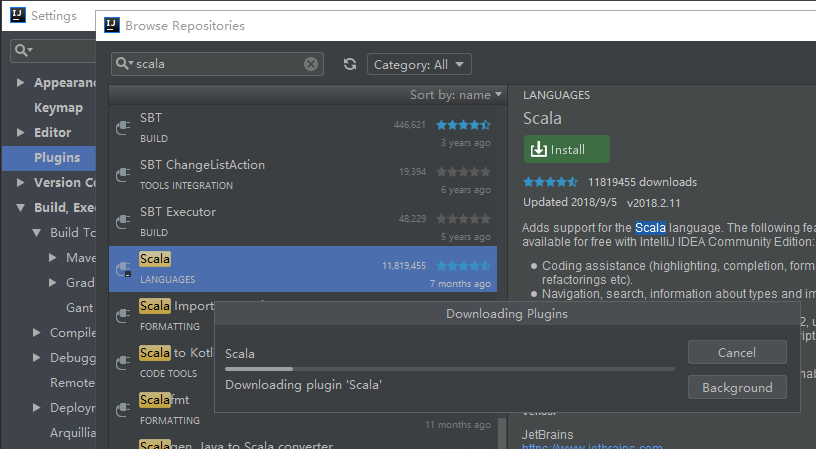The width and height of the screenshot is (816, 449).
Task: Click the SBT star rating
Action: [x=463, y=125]
